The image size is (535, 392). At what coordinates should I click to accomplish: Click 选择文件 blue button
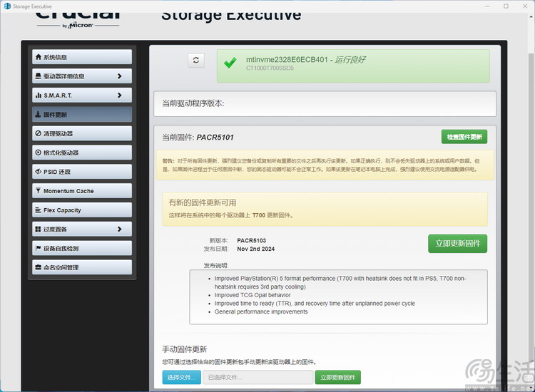(181, 377)
